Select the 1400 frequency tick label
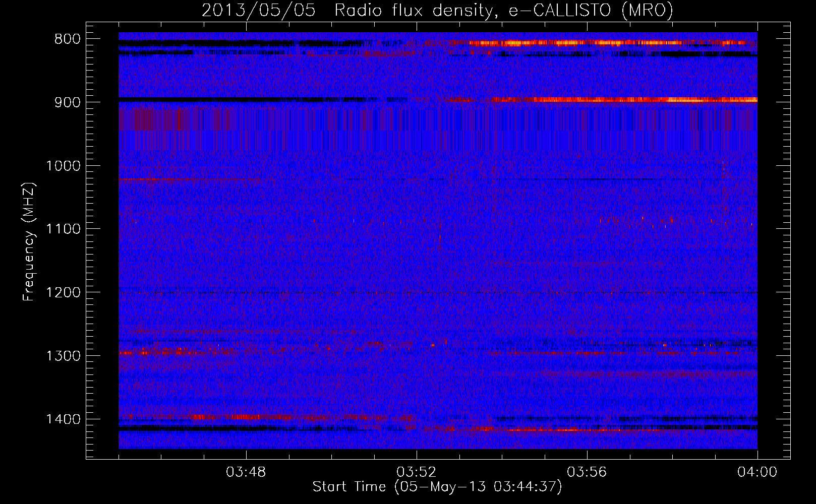 click(x=63, y=419)
